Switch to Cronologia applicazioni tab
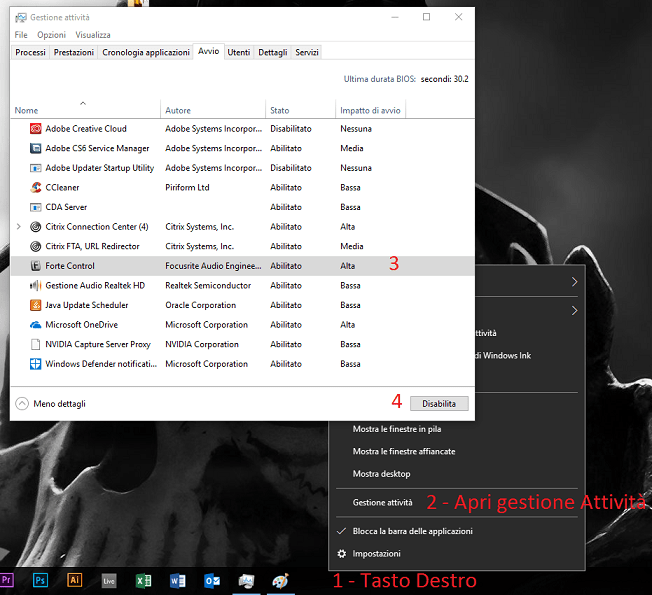 (146, 52)
